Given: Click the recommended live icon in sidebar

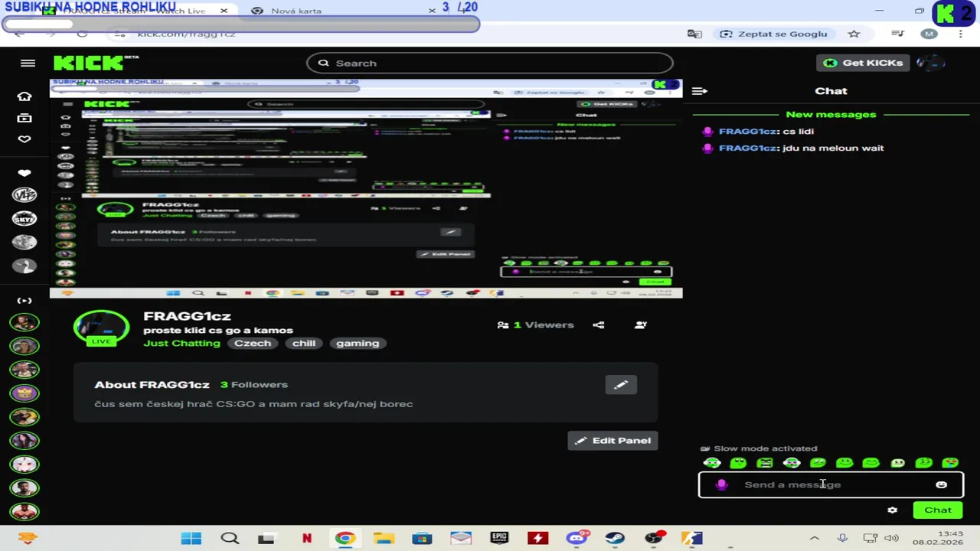Looking at the screenshot, I should (24, 301).
